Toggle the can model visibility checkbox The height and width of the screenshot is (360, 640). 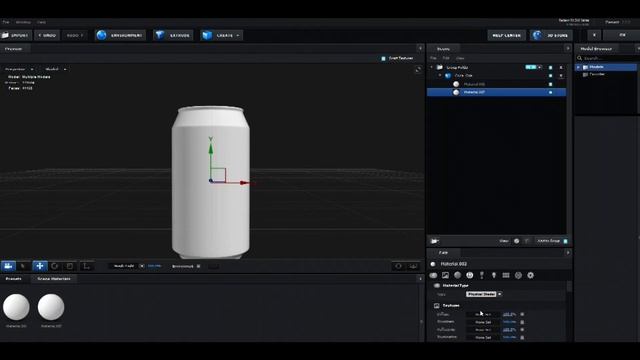coord(551,76)
